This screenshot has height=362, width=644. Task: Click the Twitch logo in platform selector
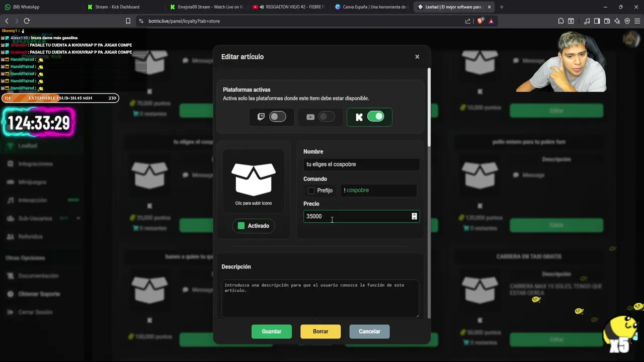[x=261, y=117]
